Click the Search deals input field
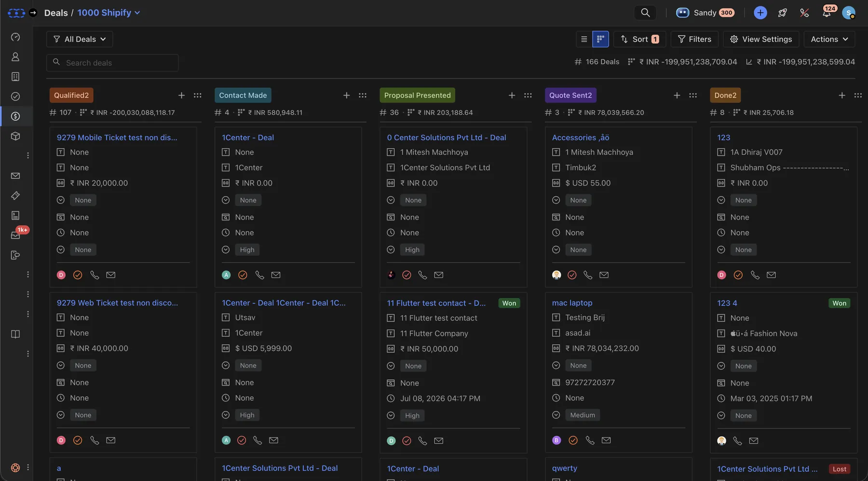868x481 pixels. pyautogui.click(x=112, y=63)
